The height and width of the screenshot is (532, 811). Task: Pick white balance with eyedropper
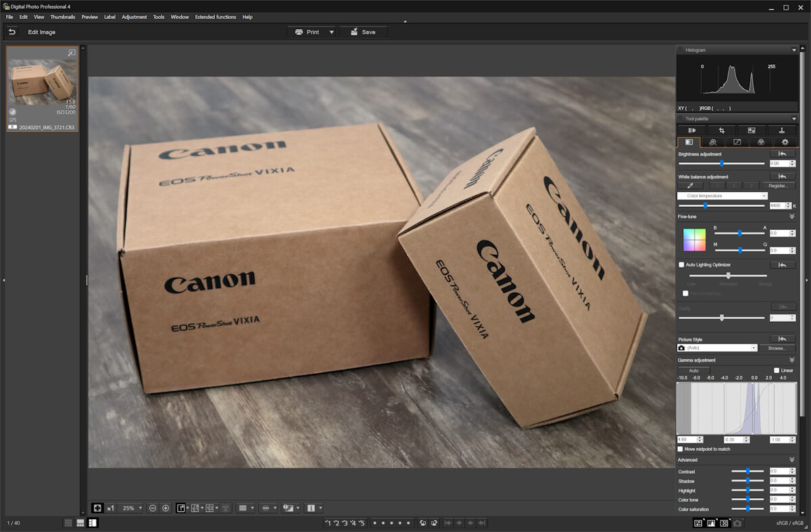pos(690,185)
